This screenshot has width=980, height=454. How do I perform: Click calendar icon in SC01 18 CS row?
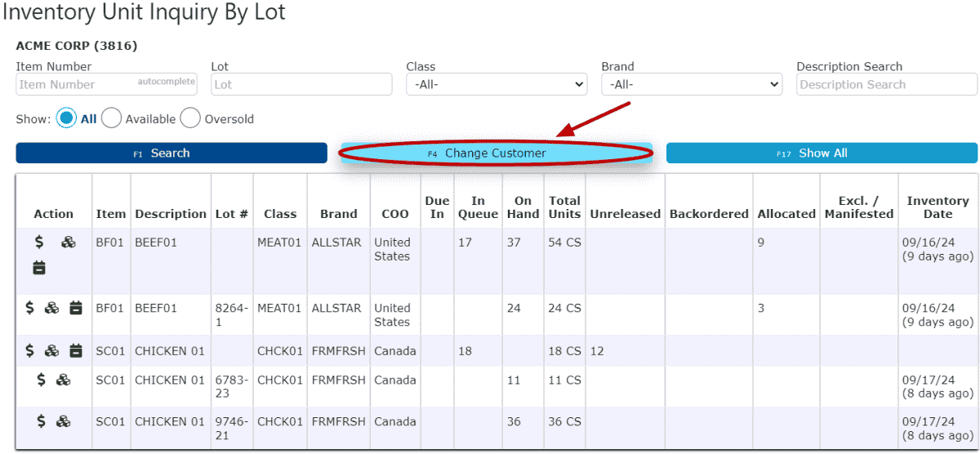point(76,350)
